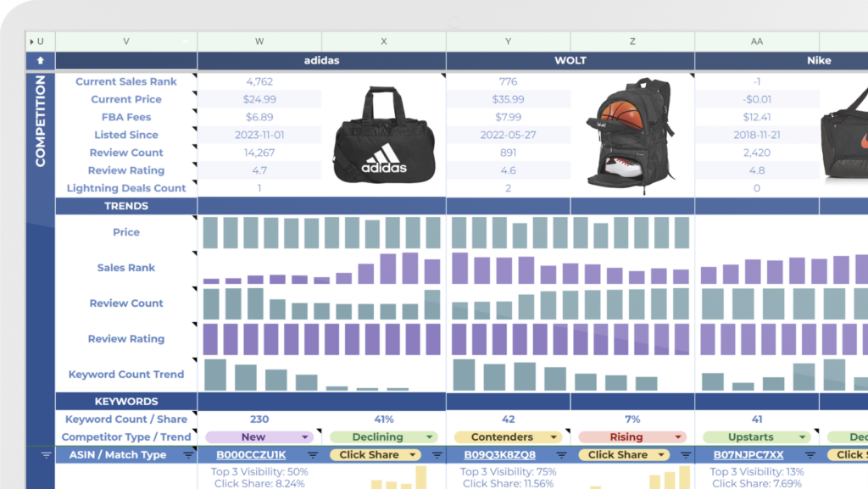Open the filter beside ASIN / Match Type
Image resolution: width=868 pixels, height=489 pixels.
[x=188, y=455]
